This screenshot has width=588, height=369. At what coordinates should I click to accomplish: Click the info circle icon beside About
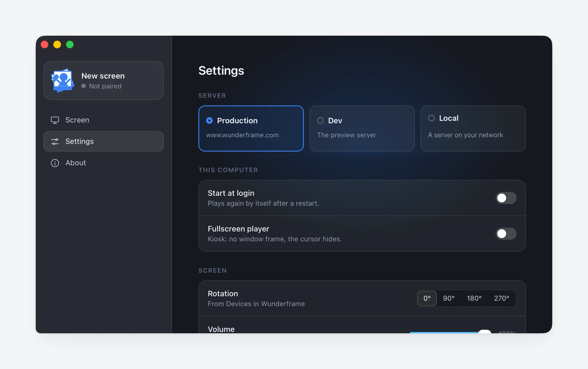pyautogui.click(x=55, y=163)
